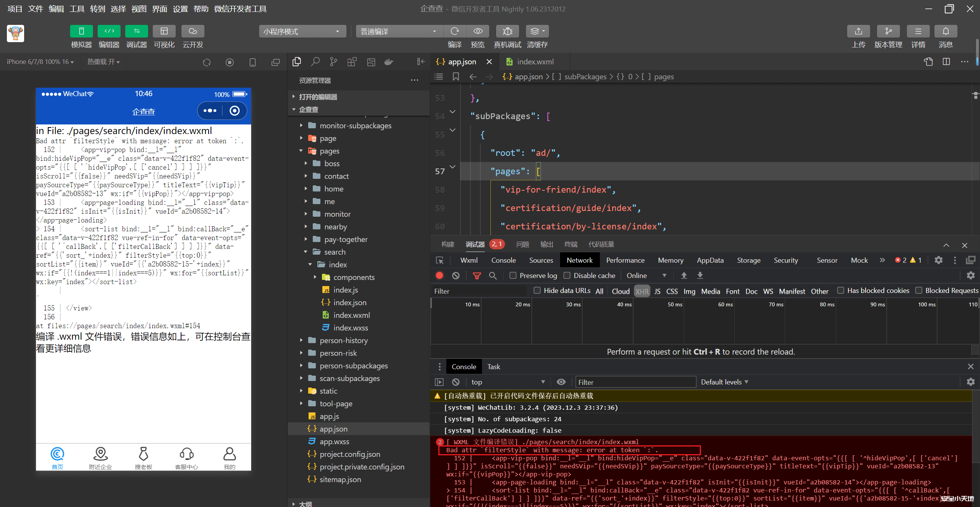The height and width of the screenshot is (507, 980).
Task: Open the 工具 menu in the menu bar
Action: point(77,8)
